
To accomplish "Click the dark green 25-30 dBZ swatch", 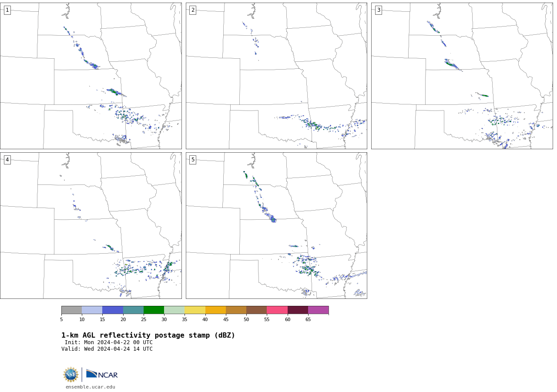I will (x=154, y=310).
